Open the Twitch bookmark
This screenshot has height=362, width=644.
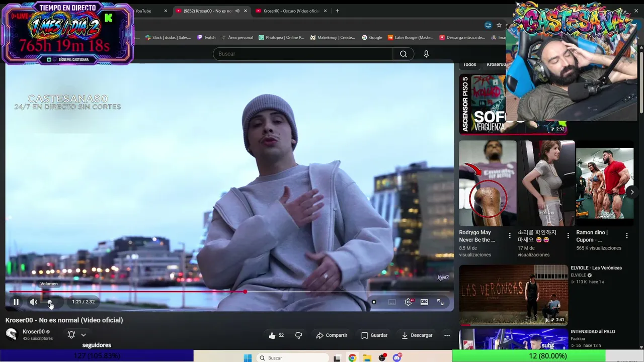coord(206,37)
